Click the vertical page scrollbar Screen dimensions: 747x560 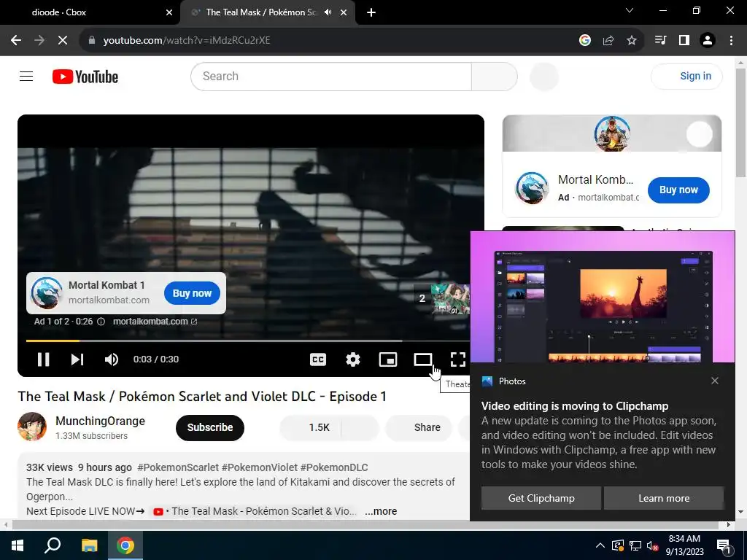[740, 122]
